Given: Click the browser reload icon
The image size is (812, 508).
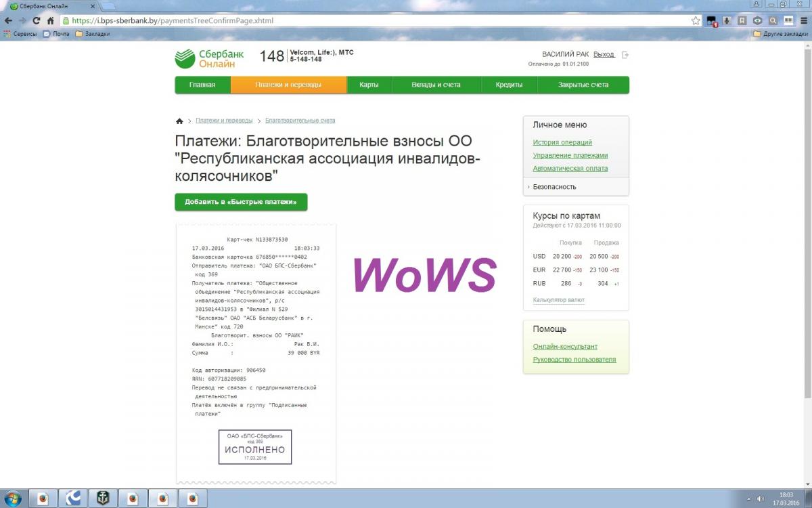Looking at the screenshot, I should [x=36, y=20].
